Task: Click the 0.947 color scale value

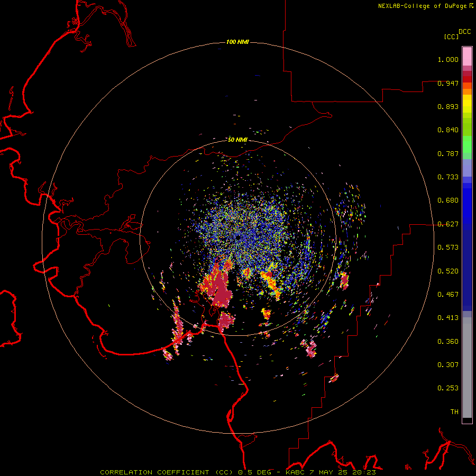Action: pos(448,83)
